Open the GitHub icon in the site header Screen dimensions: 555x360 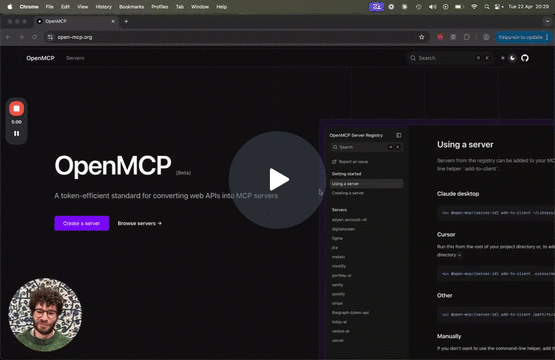pos(525,58)
